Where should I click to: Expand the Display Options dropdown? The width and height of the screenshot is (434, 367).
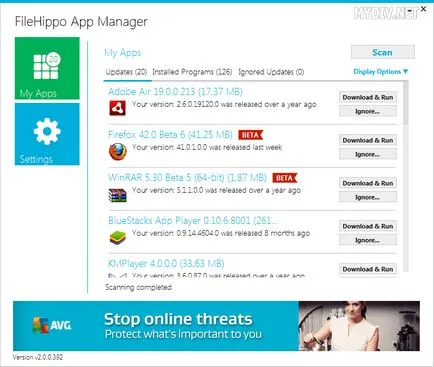[x=381, y=71]
